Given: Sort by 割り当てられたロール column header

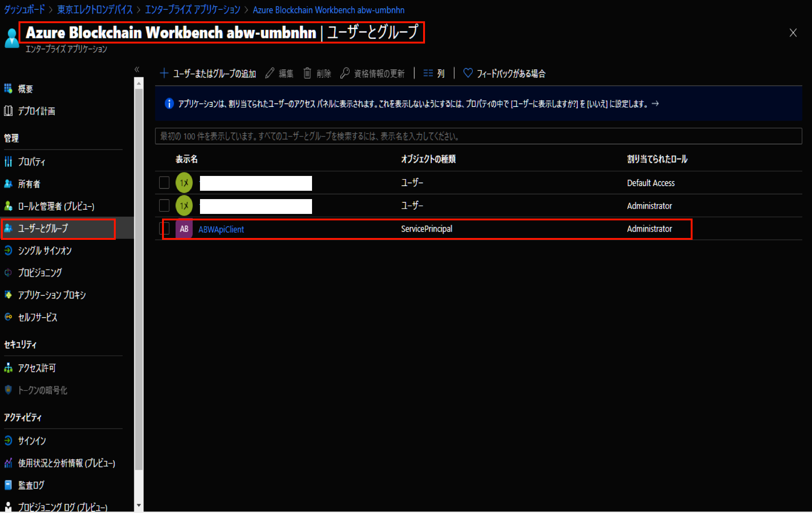Looking at the screenshot, I should 657,159.
